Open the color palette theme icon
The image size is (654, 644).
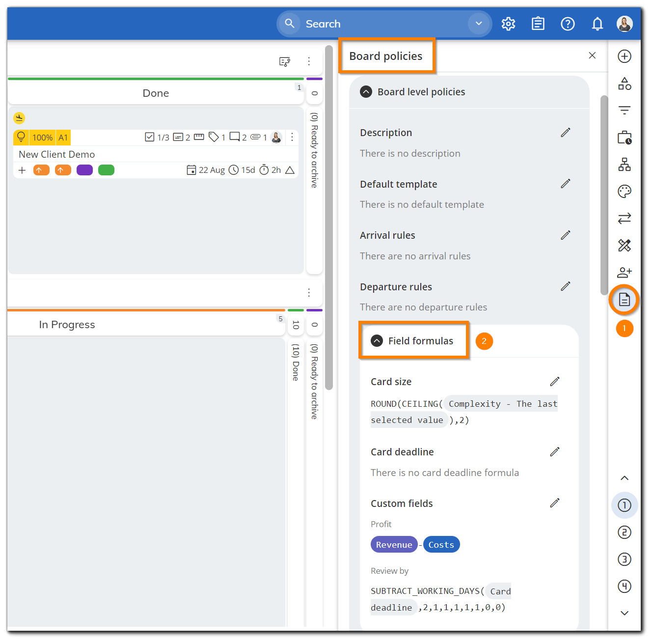624,191
